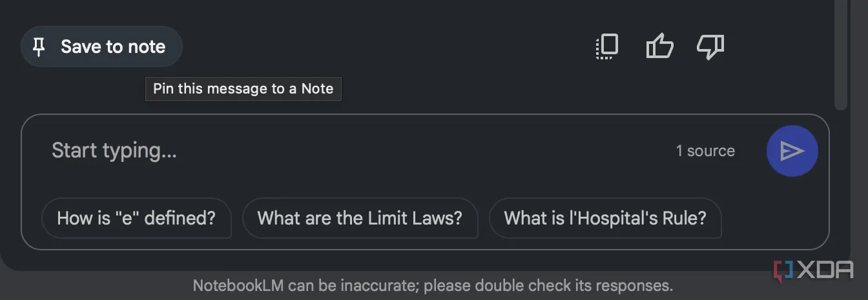Open the "1 source" indicator

[705, 151]
